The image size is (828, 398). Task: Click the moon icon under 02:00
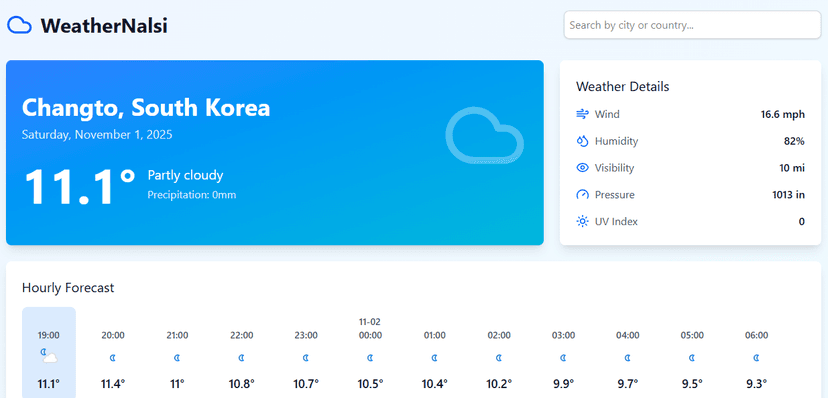(x=499, y=358)
